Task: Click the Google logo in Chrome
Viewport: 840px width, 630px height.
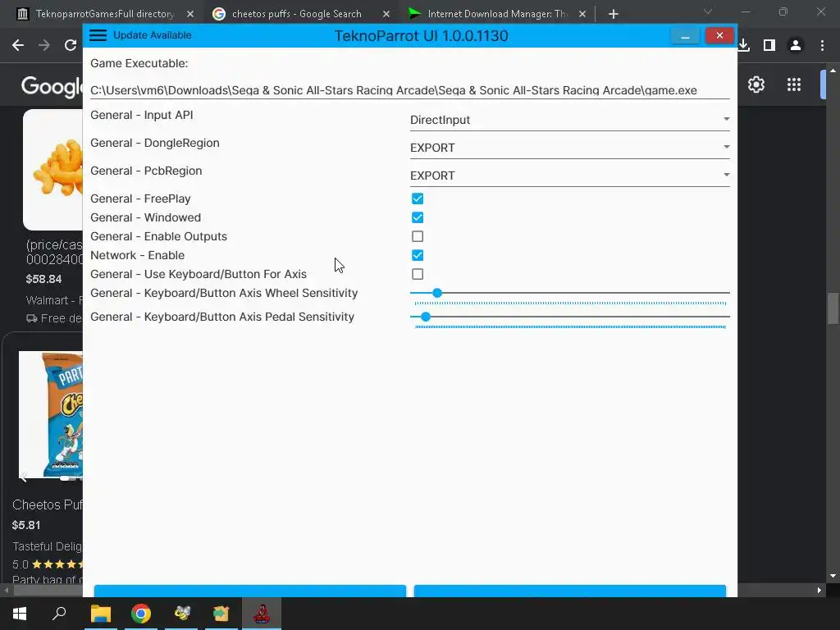Action: (52, 85)
